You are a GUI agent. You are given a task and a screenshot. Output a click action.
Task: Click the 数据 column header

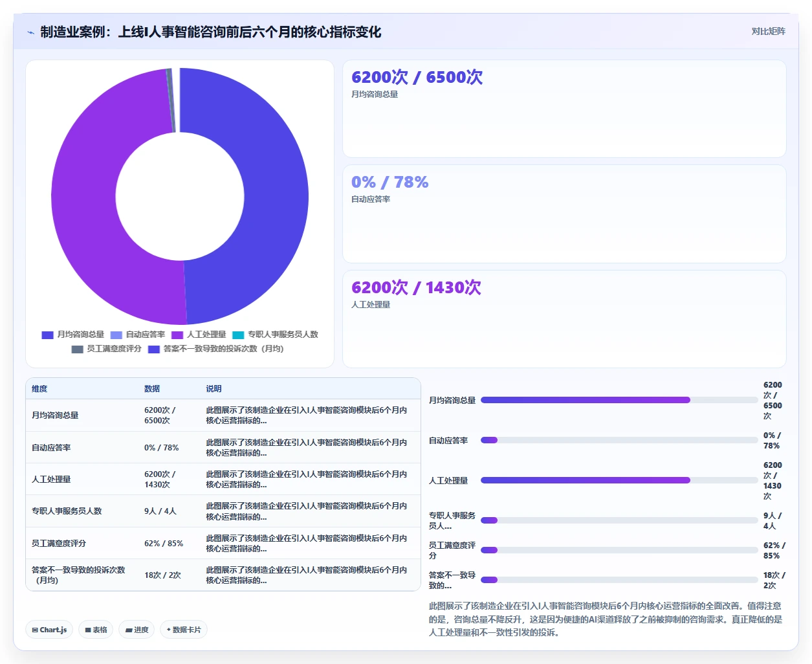(x=152, y=389)
